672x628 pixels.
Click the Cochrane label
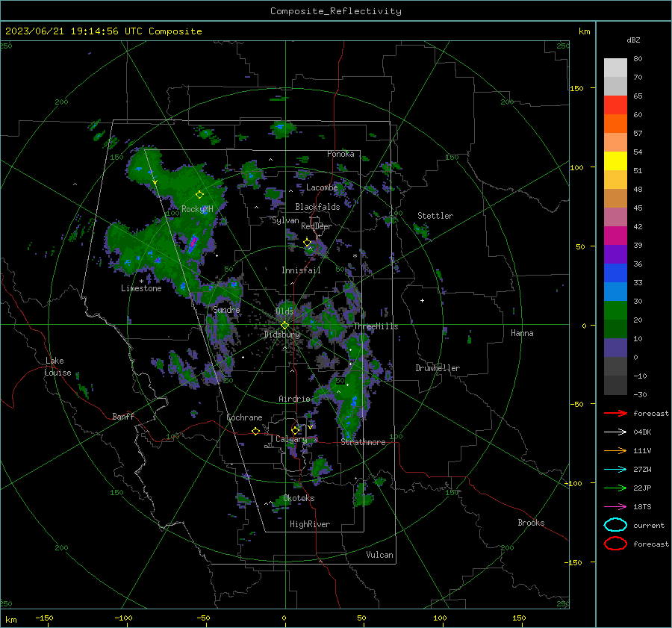click(x=244, y=417)
